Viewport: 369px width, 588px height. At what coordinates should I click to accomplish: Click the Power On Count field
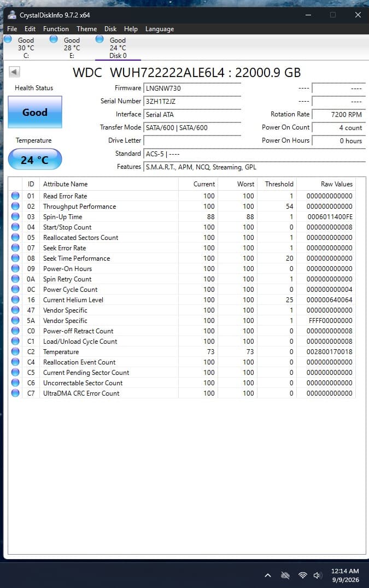(338, 127)
